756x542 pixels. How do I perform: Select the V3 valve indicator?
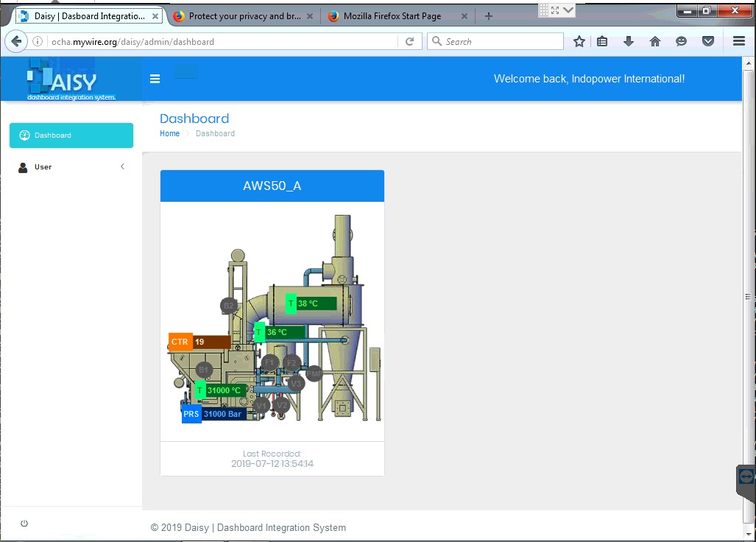[x=296, y=383]
